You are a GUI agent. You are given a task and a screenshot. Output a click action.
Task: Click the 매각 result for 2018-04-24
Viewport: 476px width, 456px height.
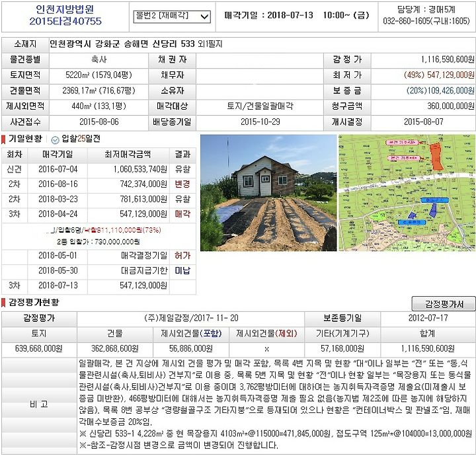tap(182, 214)
